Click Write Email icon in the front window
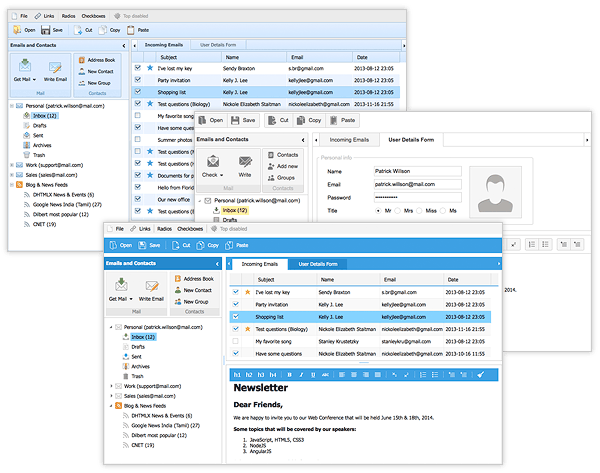This screenshot has width=600, height=473. tap(152, 286)
